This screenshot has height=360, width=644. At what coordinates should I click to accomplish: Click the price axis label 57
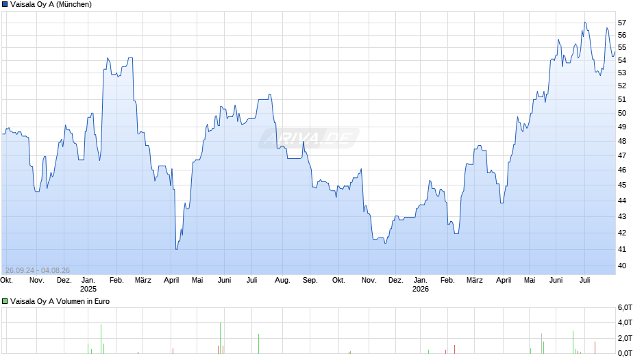click(622, 23)
